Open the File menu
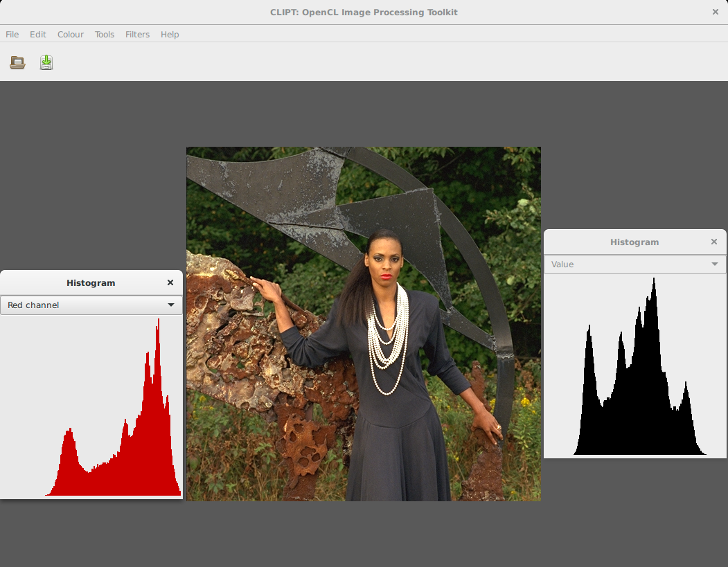Viewport: 728px width, 567px height. point(12,35)
